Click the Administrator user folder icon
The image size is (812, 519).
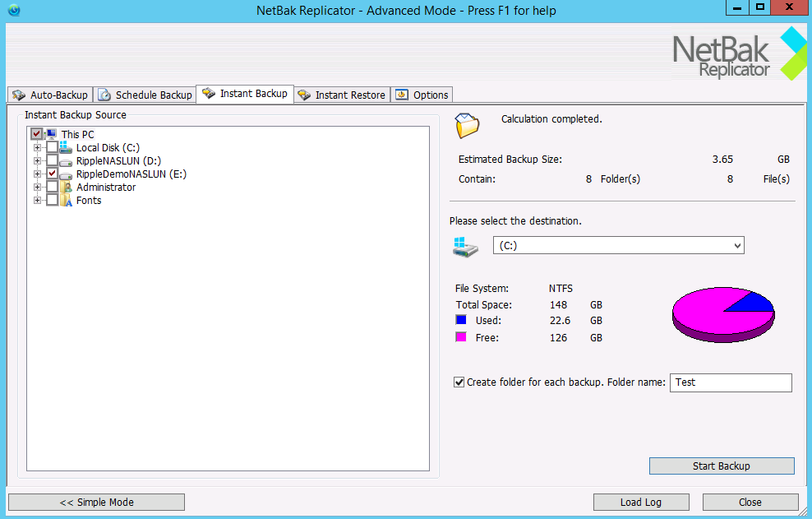(66, 188)
